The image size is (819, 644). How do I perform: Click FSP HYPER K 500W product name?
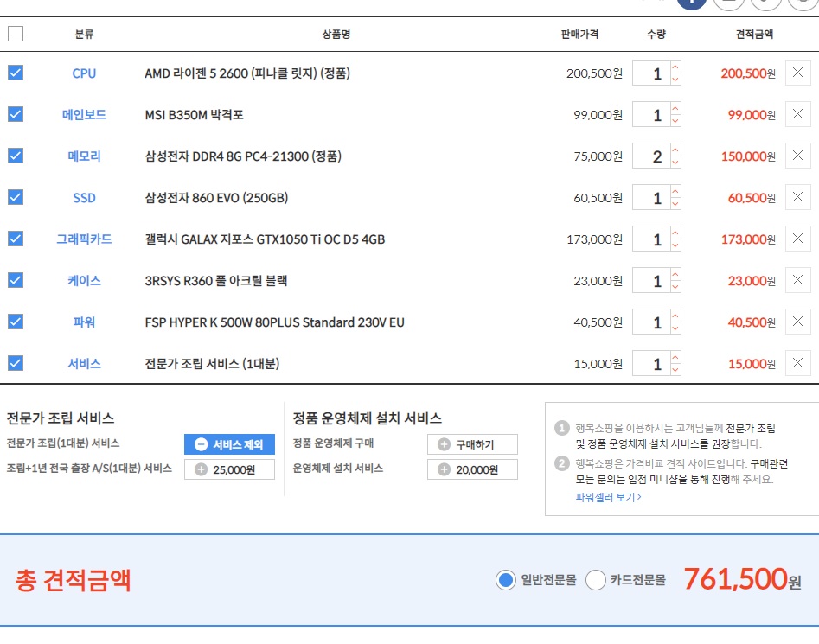click(x=274, y=322)
